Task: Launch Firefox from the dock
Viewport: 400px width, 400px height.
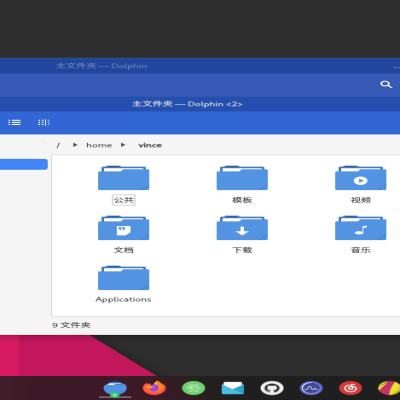Action: coord(154,388)
